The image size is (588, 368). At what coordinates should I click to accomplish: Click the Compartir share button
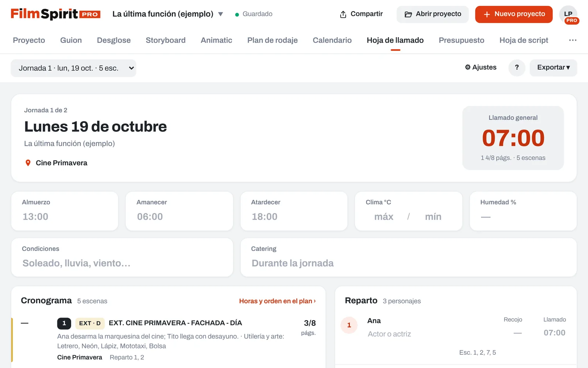[361, 14]
